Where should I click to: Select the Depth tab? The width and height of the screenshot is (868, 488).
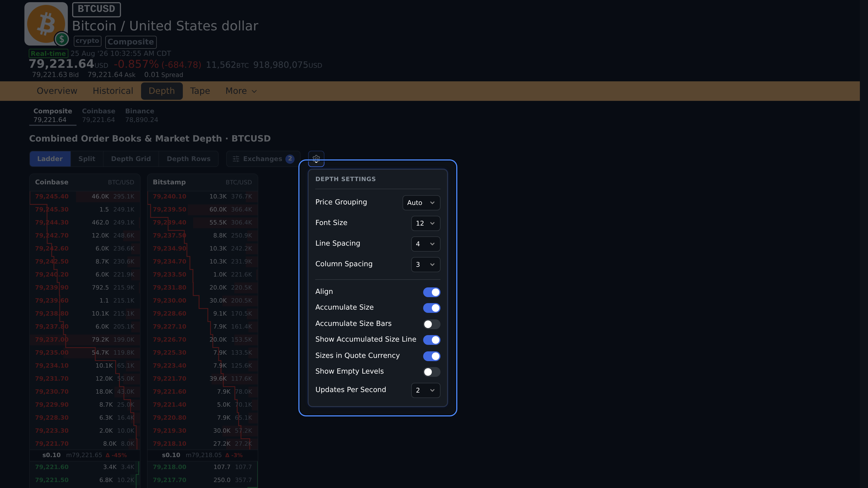tap(162, 91)
